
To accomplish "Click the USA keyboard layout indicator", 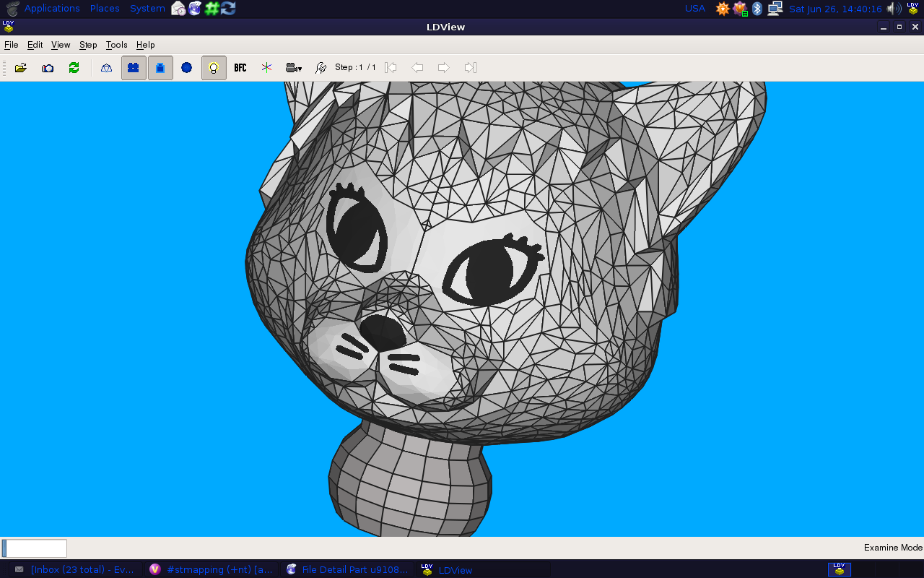I will [x=694, y=8].
